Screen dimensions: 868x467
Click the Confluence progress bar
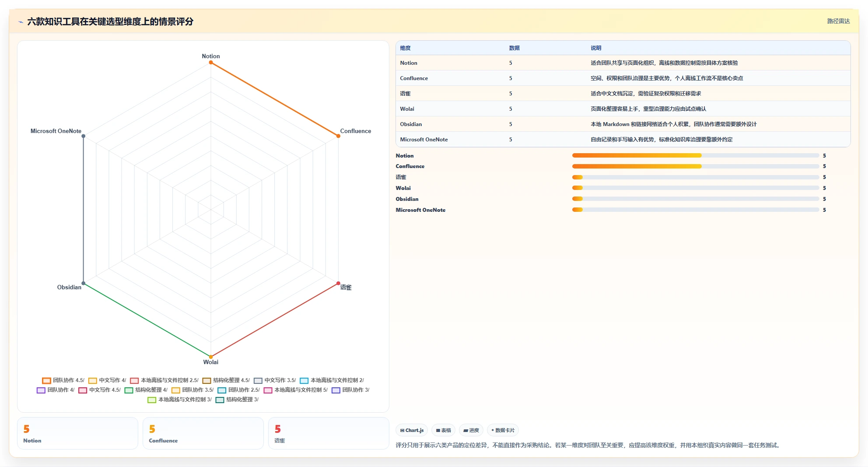[696, 166]
